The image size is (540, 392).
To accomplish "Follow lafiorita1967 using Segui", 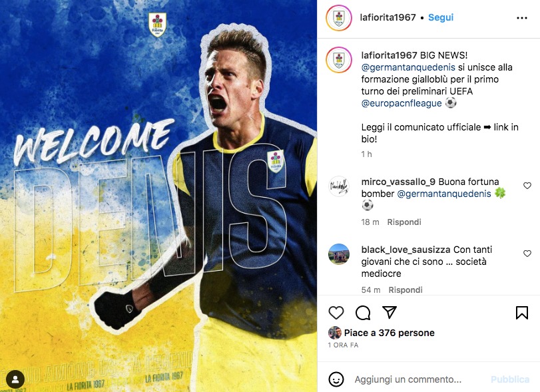I will (x=441, y=17).
